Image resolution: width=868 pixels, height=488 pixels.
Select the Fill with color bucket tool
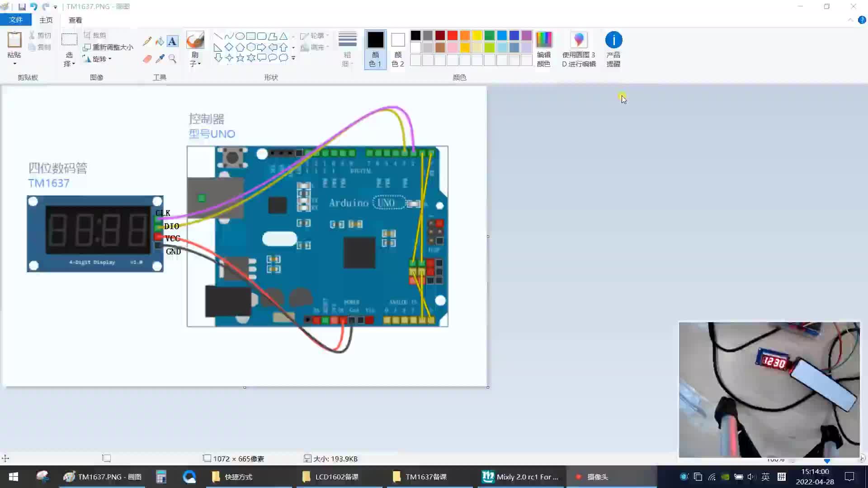click(x=160, y=41)
